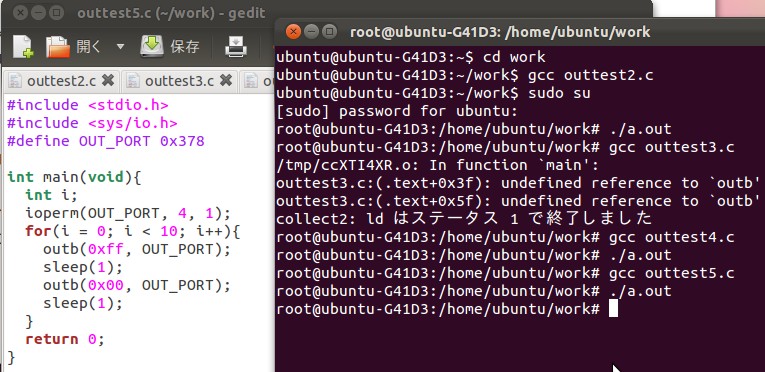This screenshot has height=372, width=765.
Task: Click the 'sudo su' command line
Action: tap(433, 93)
